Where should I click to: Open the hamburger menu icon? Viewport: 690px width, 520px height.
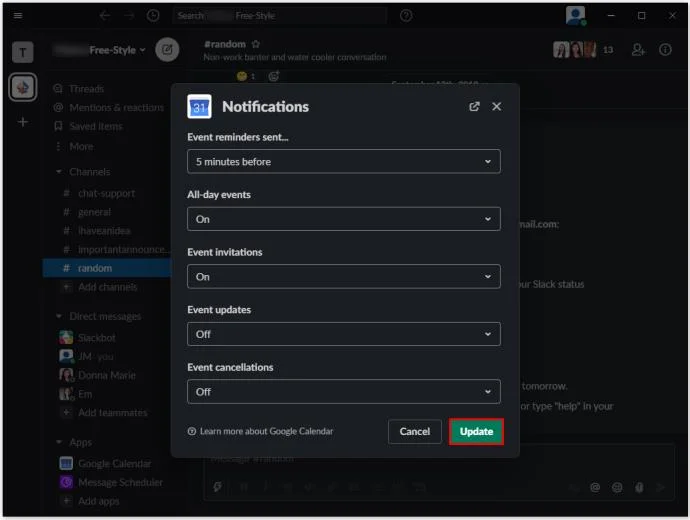tap(18, 15)
